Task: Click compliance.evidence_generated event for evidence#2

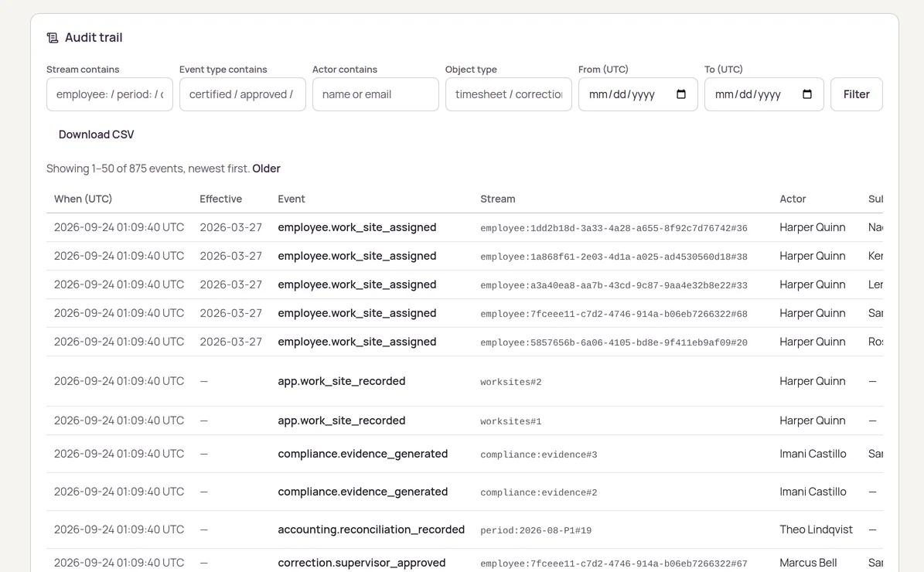Action: coord(363,492)
